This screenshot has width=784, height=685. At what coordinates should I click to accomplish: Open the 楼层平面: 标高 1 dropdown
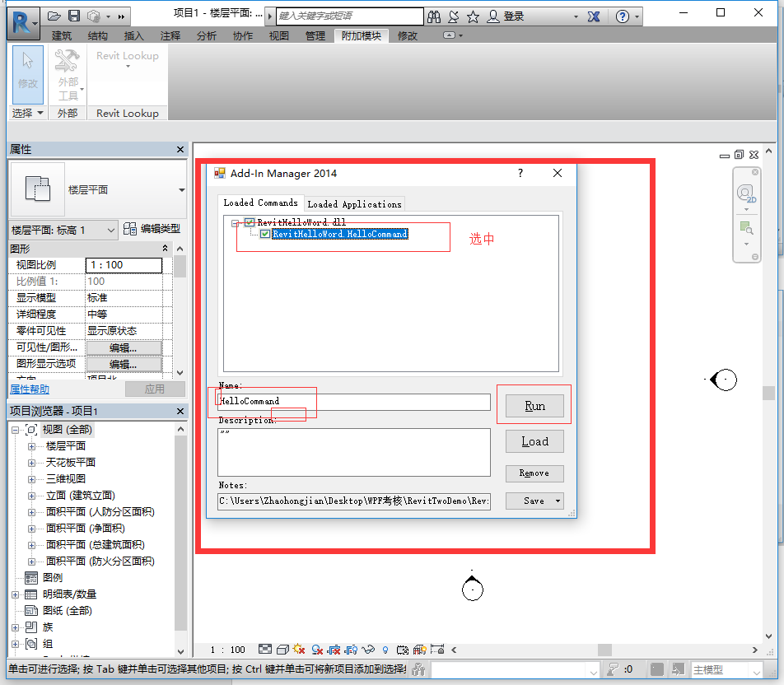[x=111, y=231]
